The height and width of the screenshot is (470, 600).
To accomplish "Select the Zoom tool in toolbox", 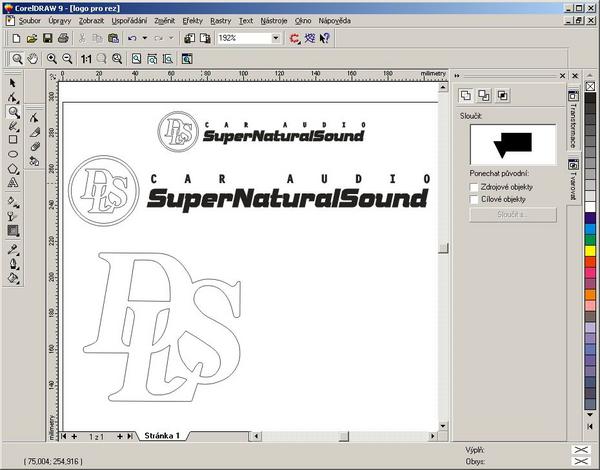I will point(13,112).
